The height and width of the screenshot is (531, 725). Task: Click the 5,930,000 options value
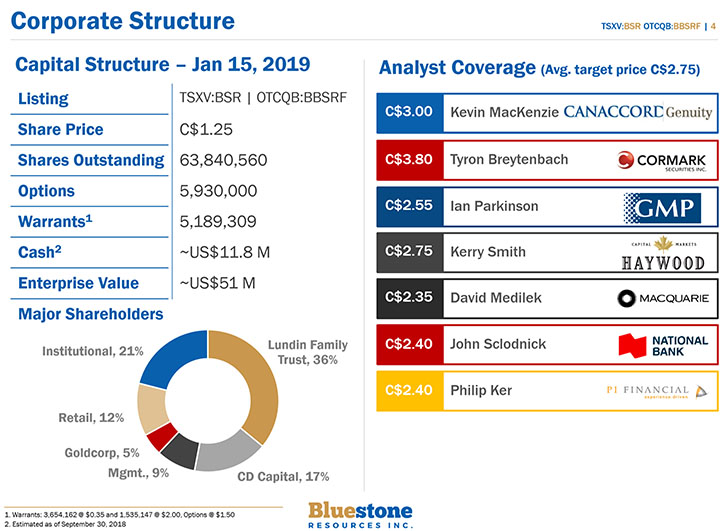pyautogui.click(x=218, y=191)
